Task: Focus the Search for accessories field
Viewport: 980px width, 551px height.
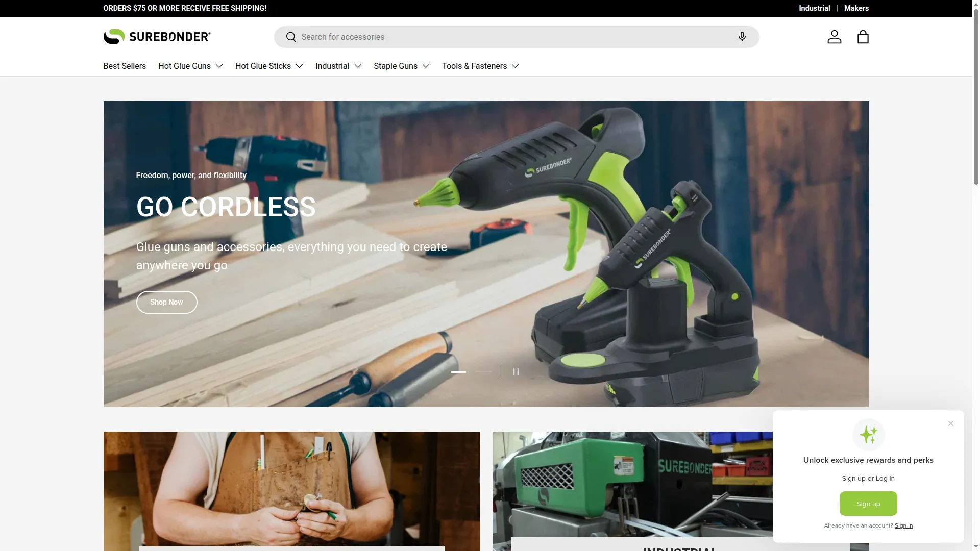Action: pos(517,37)
